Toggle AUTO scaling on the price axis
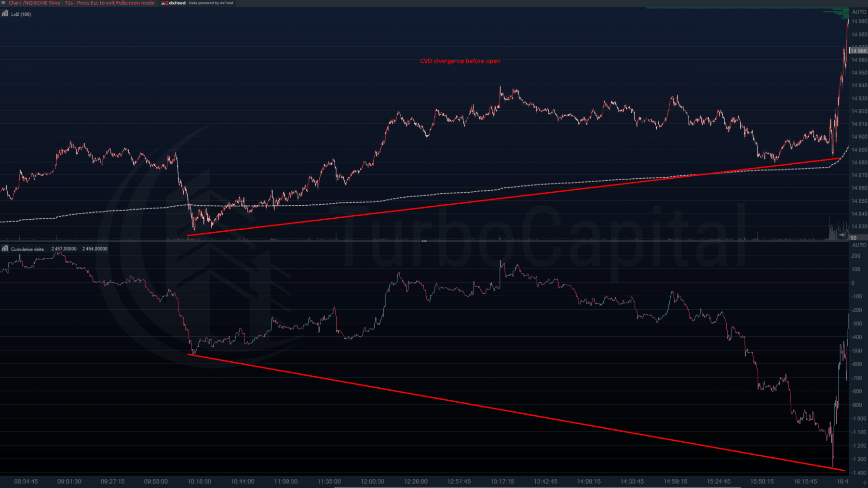 pos(859,12)
